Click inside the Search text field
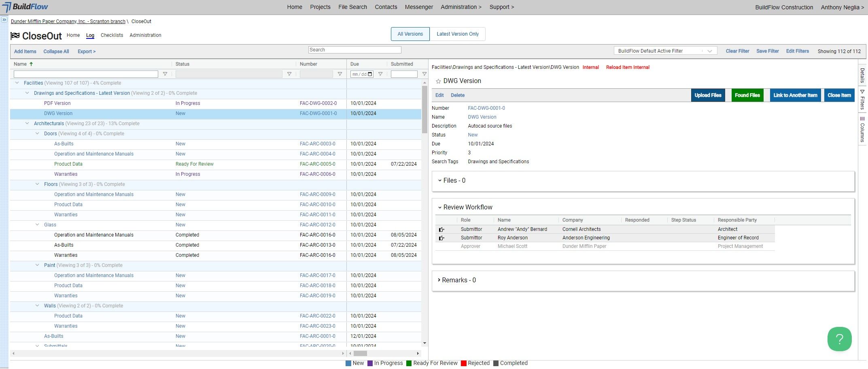 354,50
